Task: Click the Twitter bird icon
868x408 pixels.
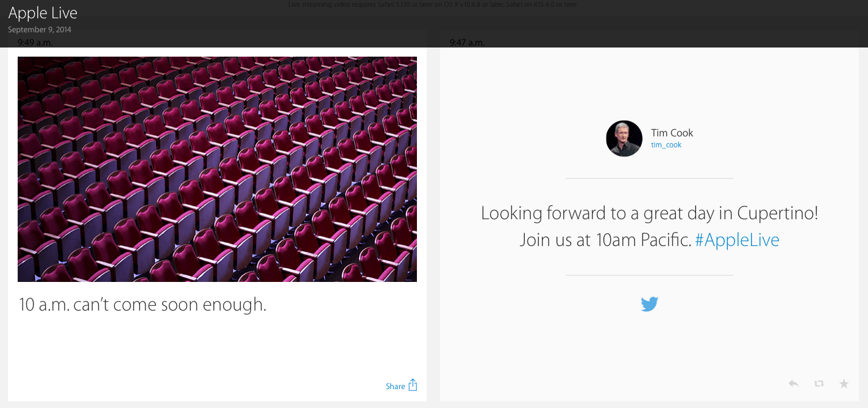Action: point(649,304)
